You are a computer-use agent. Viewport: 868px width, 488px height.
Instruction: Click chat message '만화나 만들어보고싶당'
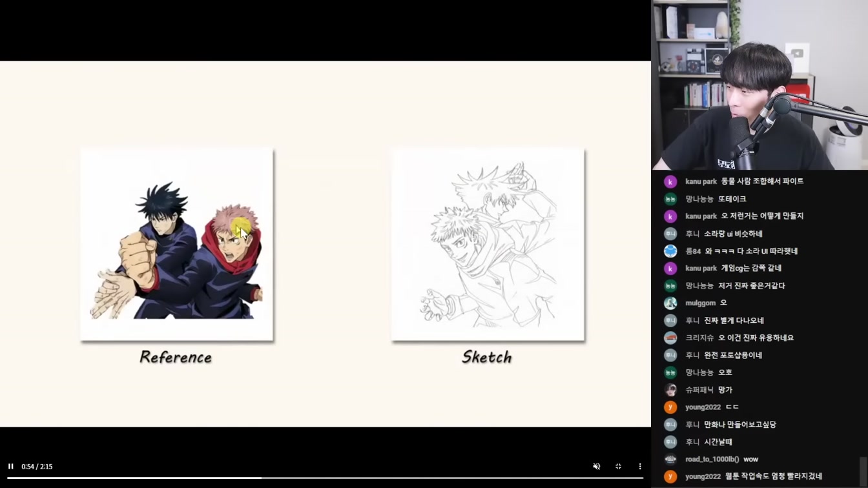[740, 425]
